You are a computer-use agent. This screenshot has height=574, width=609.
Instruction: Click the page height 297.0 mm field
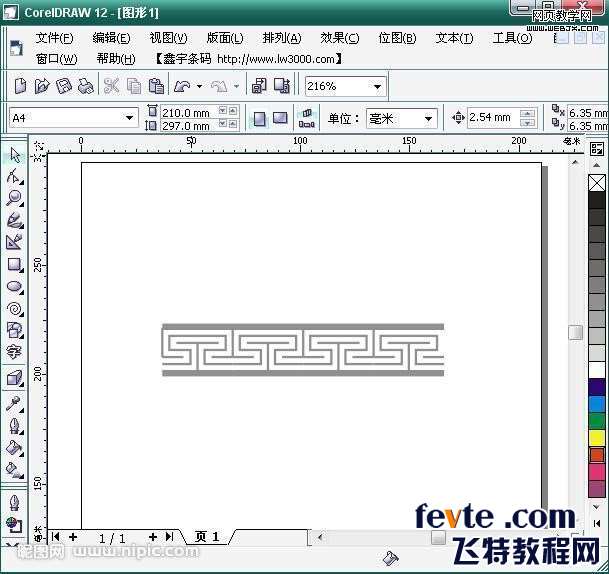190,126
